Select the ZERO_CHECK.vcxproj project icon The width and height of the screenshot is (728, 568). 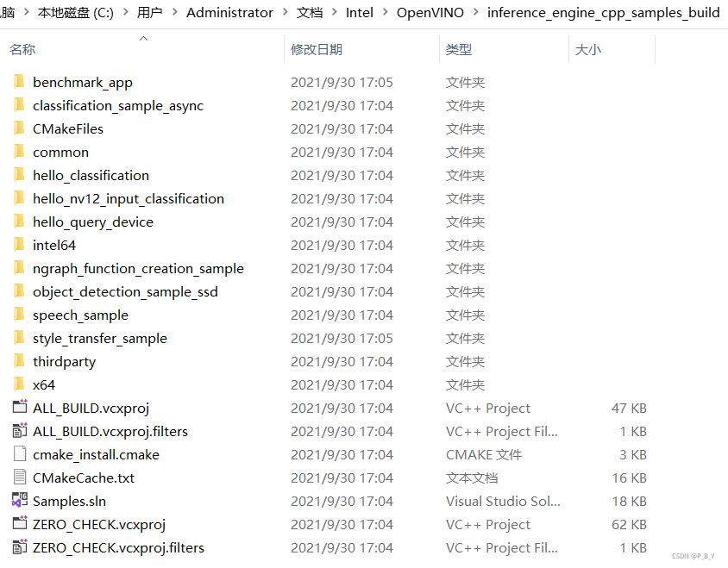[x=20, y=523]
